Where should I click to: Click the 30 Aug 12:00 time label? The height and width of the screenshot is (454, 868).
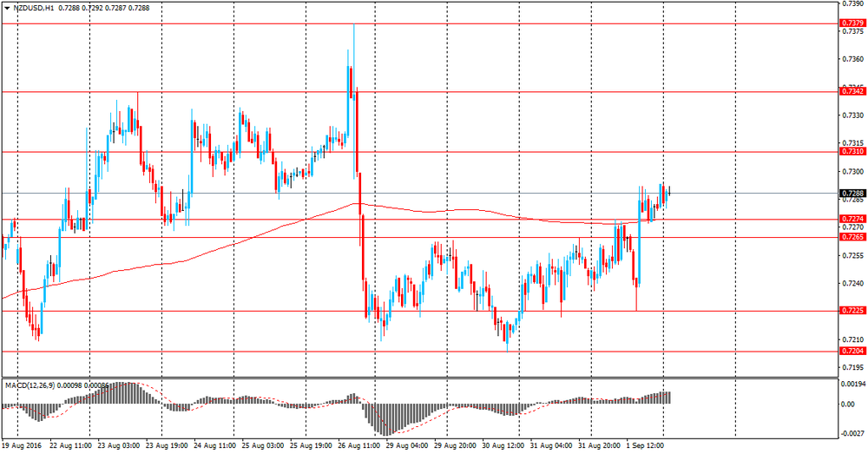click(x=501, y=444)
